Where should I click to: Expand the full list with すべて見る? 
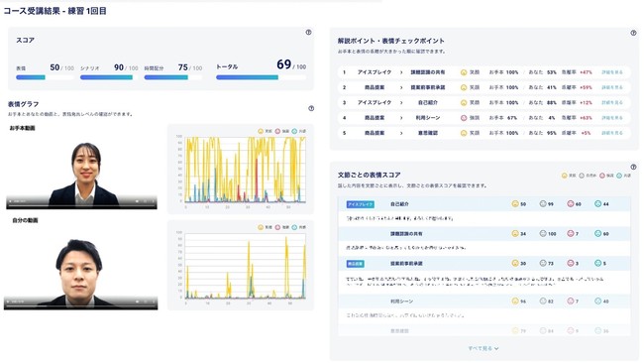click(483, 348)
